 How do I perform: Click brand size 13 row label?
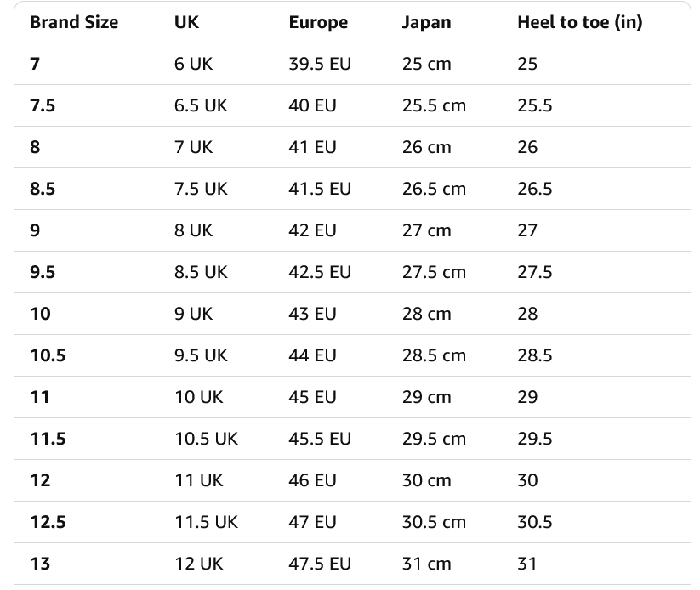click(40, 564)
